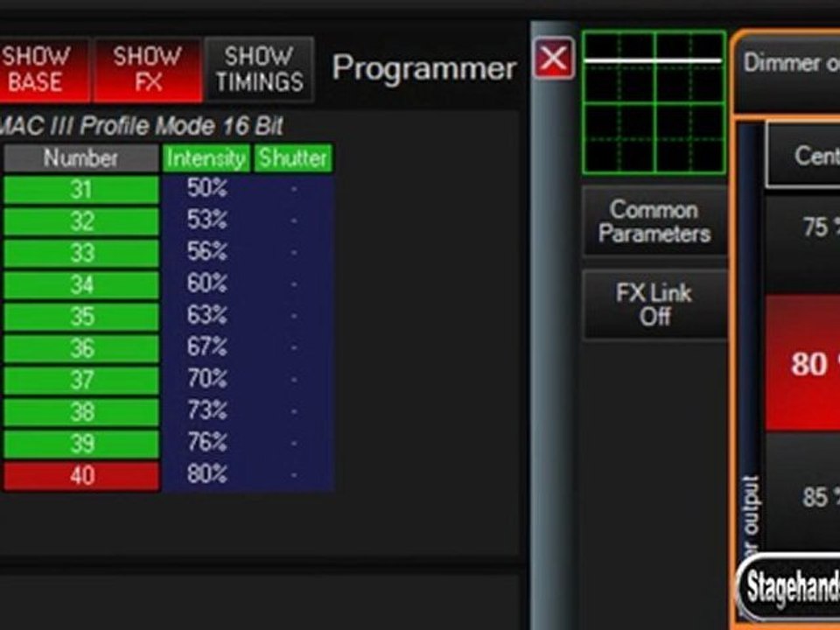Select the 85 % dimmer value

coord(802,495)
